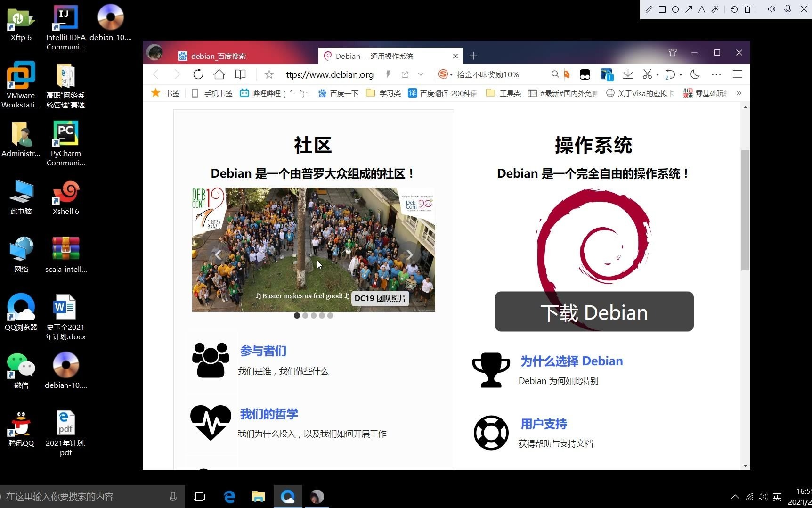Select the magic wand highlight tool
Viewport: 812px width, 508px height.
(715, 9)
